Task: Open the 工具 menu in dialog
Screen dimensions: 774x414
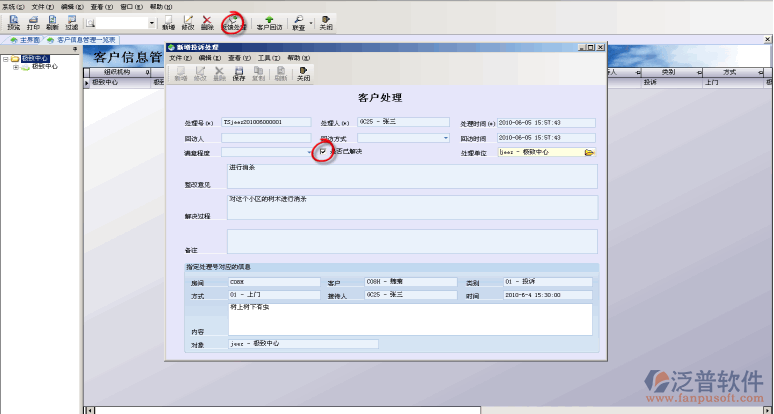Action: 267,58
